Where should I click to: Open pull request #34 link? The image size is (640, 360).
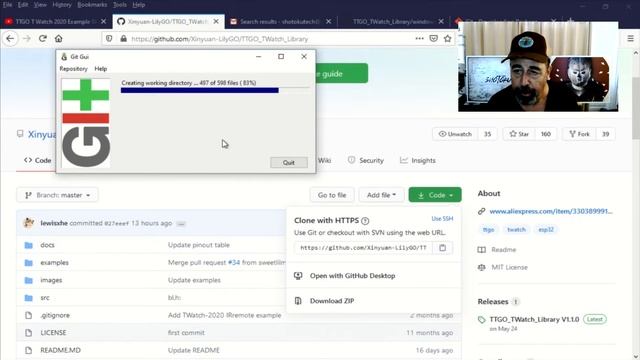234,262
